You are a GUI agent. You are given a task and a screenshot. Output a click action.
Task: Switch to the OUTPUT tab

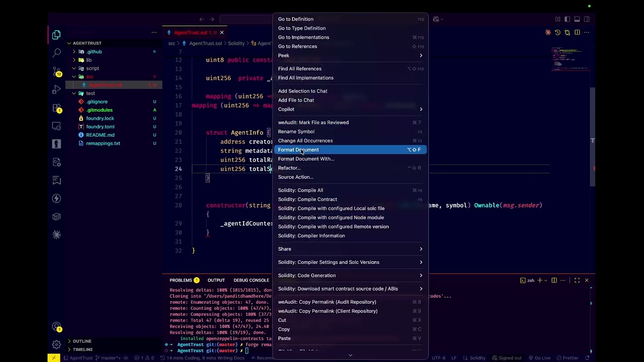[x=216, y=280]
